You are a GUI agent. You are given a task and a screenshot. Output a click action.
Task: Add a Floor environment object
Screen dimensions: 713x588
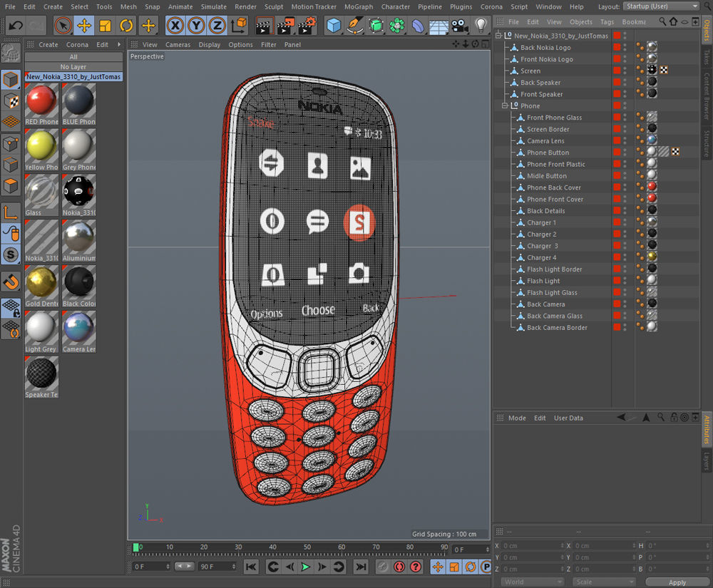(438, 26)
